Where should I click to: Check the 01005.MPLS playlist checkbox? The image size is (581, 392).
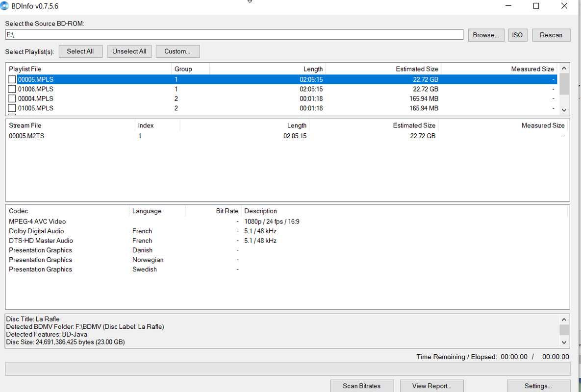click(12, 108)
